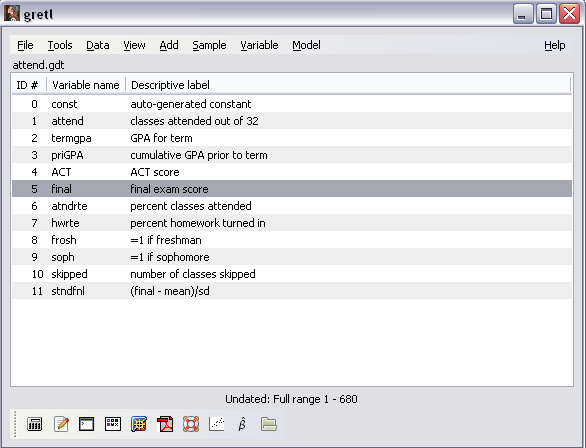
Task: Select the attend variable row
Action: click(x=292, y=121)
